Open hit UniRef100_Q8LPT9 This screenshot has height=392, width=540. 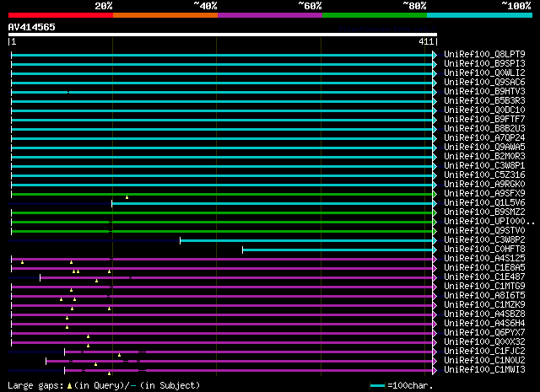(x=484, y=55)
